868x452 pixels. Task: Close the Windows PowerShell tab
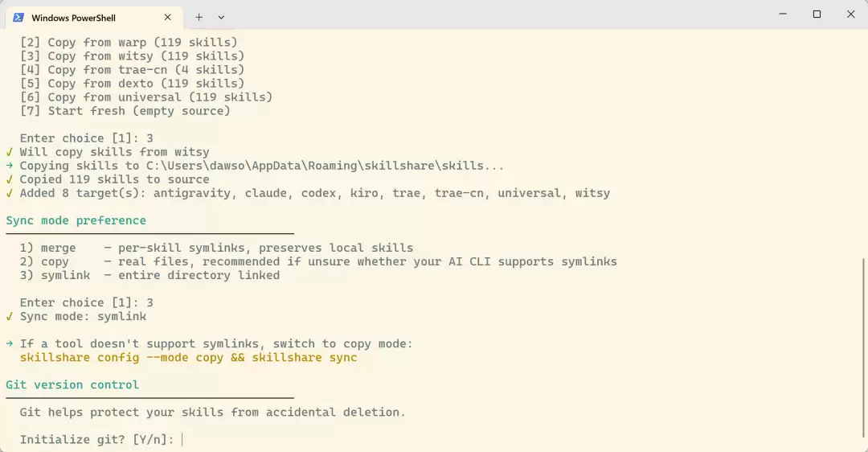[168, 18]
